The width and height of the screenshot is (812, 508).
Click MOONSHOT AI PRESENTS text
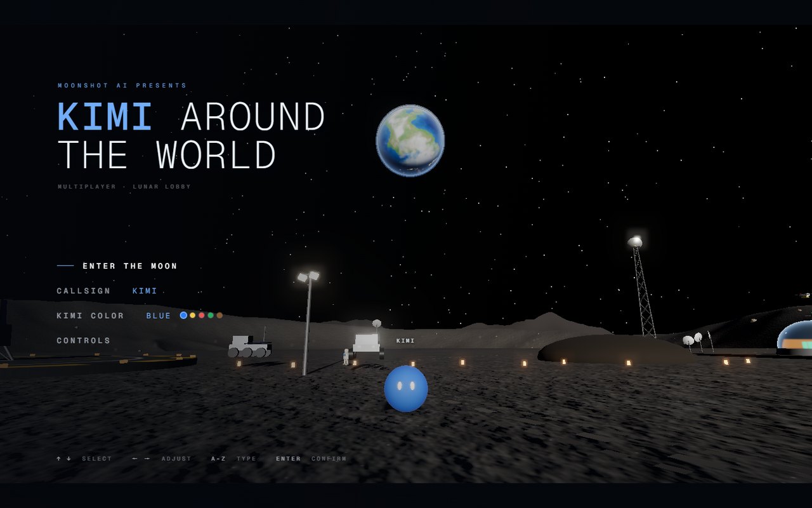click(x=122, y=85)
